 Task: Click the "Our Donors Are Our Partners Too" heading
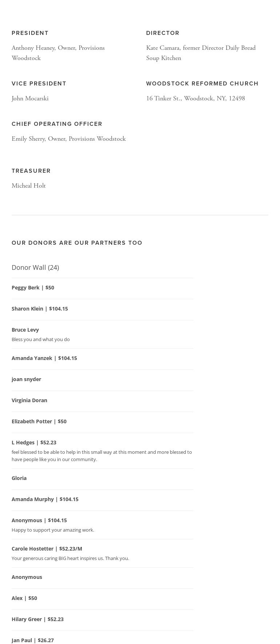click(77, 243)
